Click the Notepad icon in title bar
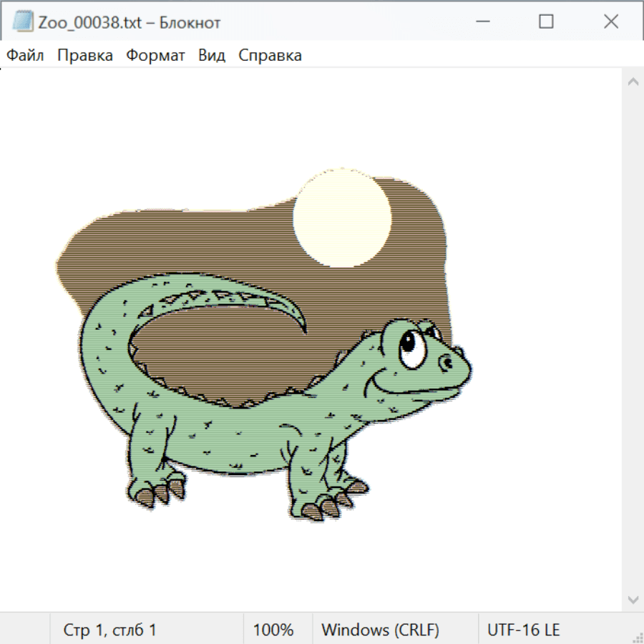The width and height of the screenshot is (644, 644). 22,22
